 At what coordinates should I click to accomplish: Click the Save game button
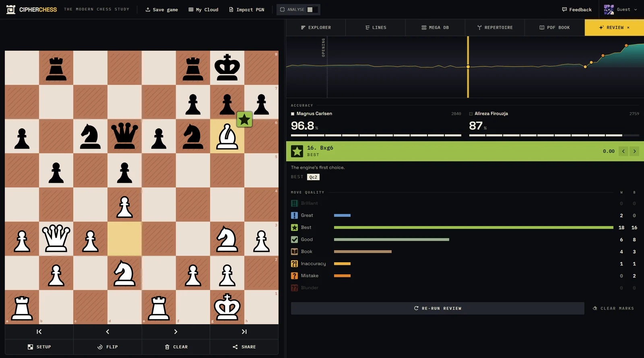[162, 10]
